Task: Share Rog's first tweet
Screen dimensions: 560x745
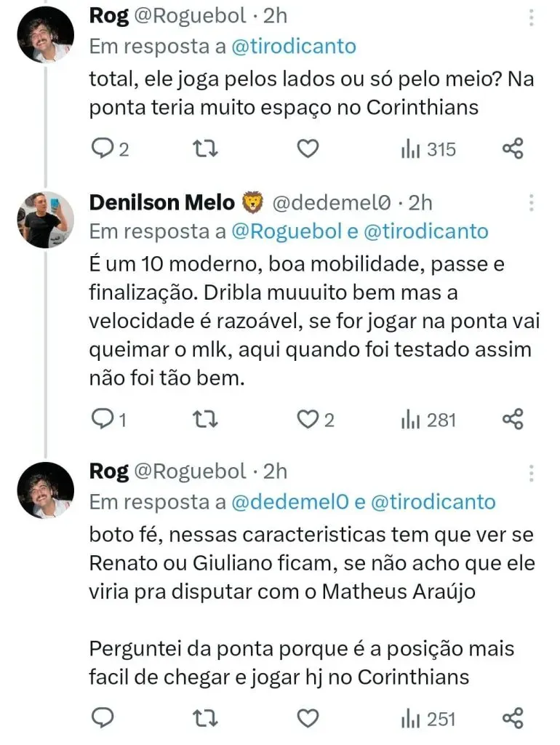Action: pos(513,149)
